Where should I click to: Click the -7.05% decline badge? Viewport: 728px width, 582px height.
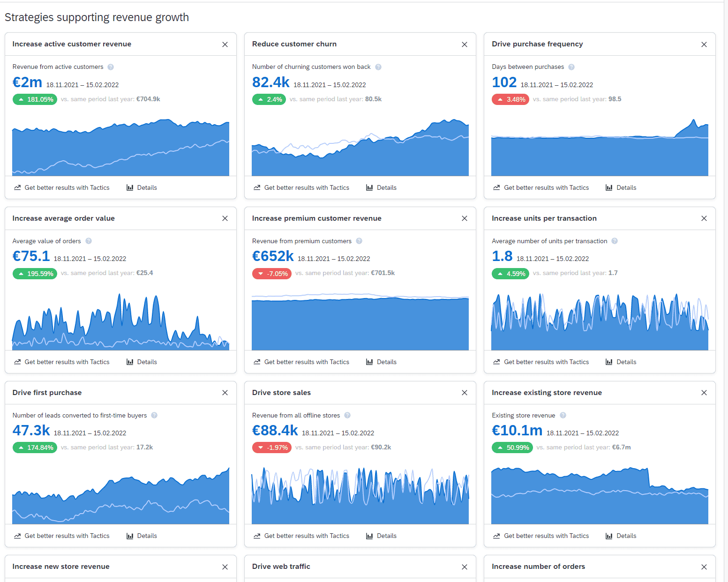272,273
